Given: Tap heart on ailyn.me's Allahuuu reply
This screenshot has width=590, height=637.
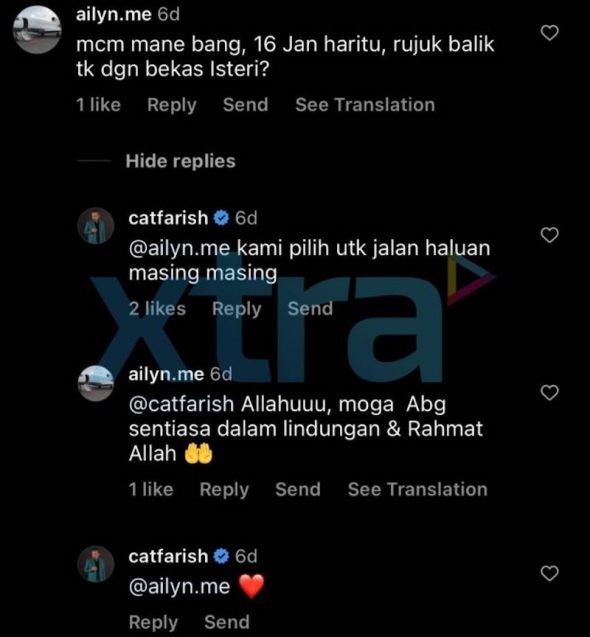Looking at the screenshot, I should (x=550, y=392).
